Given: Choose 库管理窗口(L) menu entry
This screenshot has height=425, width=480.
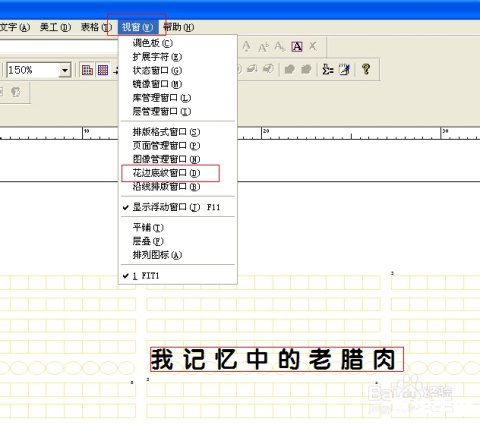Looking at the screenshot, I should click(178, 98).
